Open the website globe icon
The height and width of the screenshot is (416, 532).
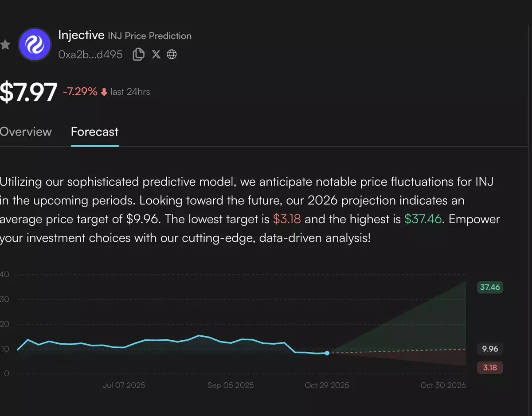pyautogui.click(x=172, y=54)
